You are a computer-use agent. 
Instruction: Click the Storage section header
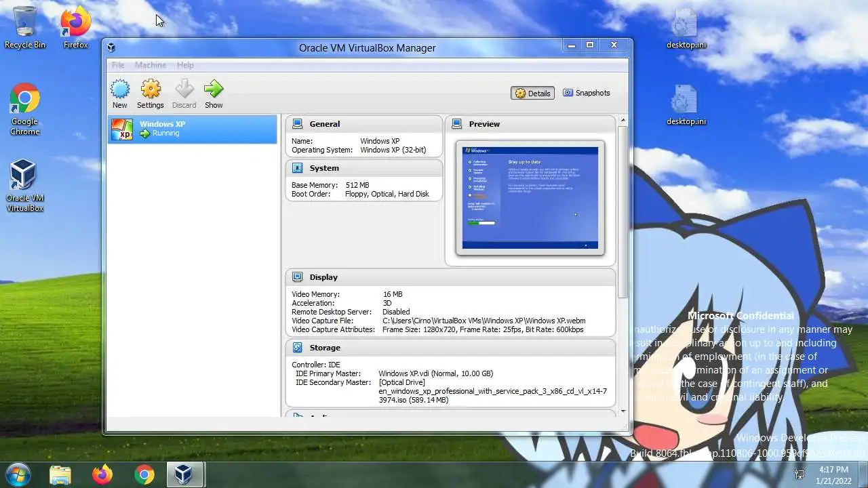[450, 348]
